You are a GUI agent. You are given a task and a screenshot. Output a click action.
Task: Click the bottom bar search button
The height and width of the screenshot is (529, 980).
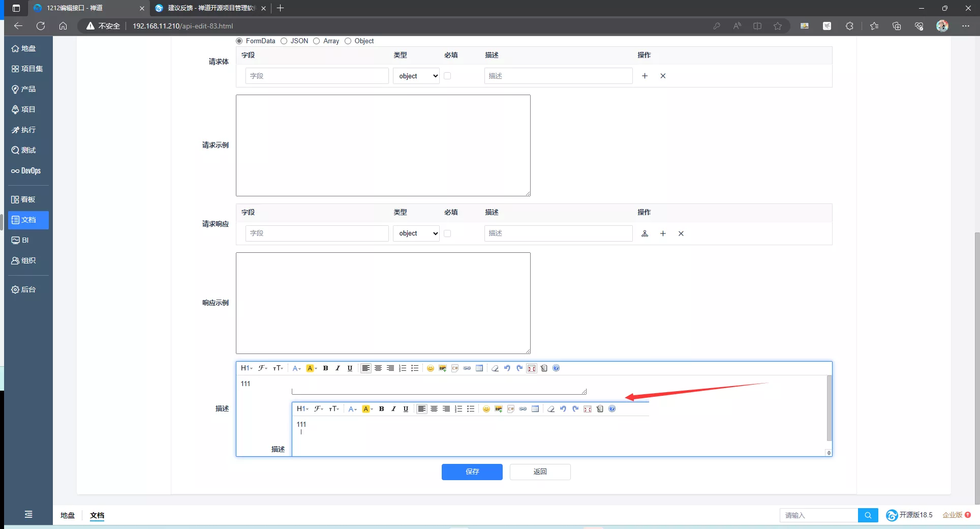tap(868, 515)
